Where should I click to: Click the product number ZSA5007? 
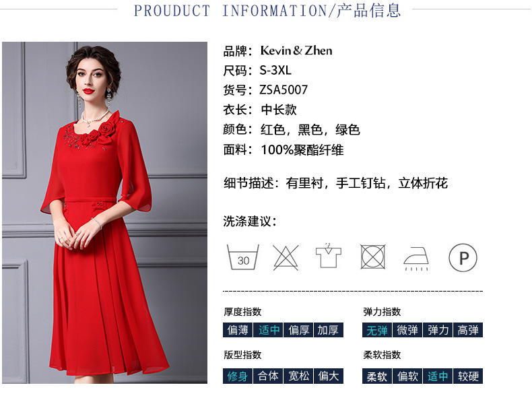(x=284, y=90)
